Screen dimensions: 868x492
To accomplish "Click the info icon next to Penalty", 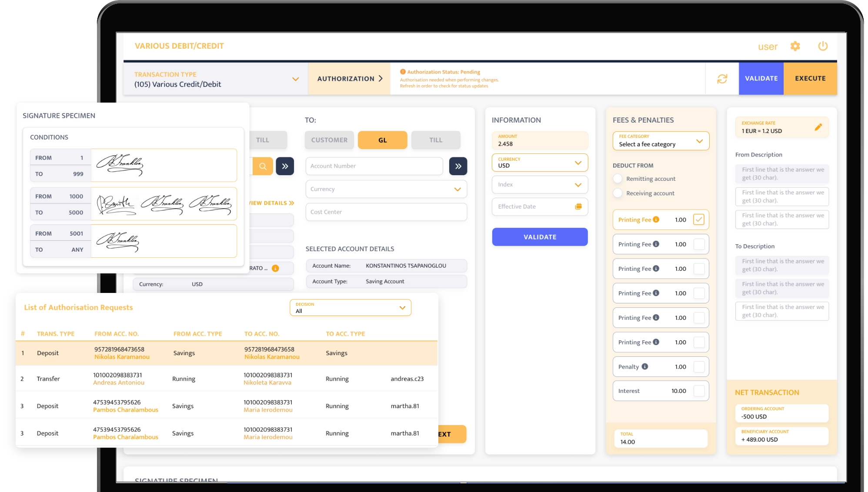I will [x=644, y=366].
